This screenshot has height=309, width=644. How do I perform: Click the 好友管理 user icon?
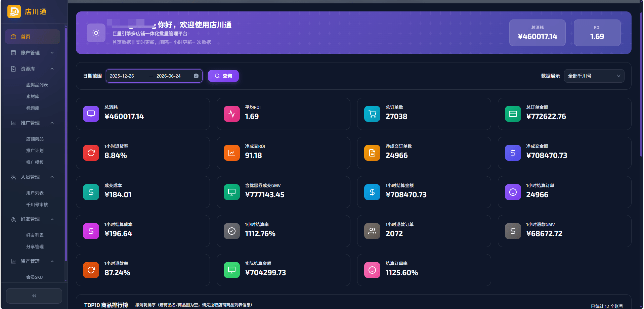tap(13, 219)
